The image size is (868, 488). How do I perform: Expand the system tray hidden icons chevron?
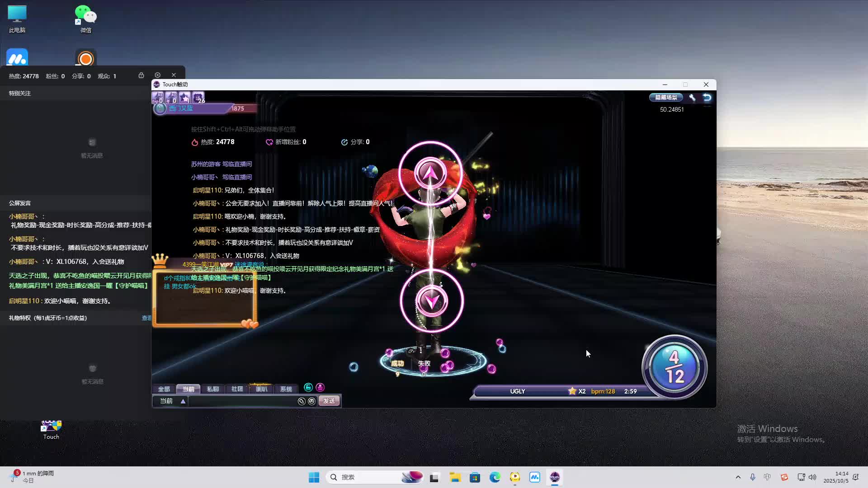738,477
